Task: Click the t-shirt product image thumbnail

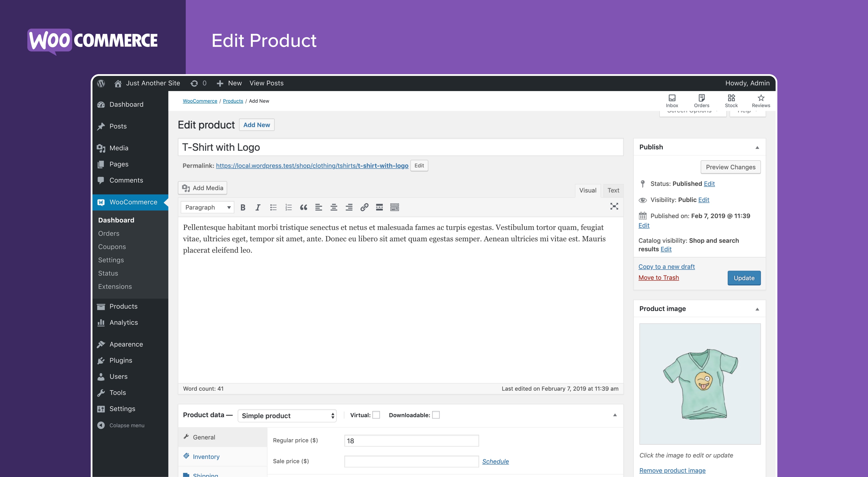Action: point(700,384)
